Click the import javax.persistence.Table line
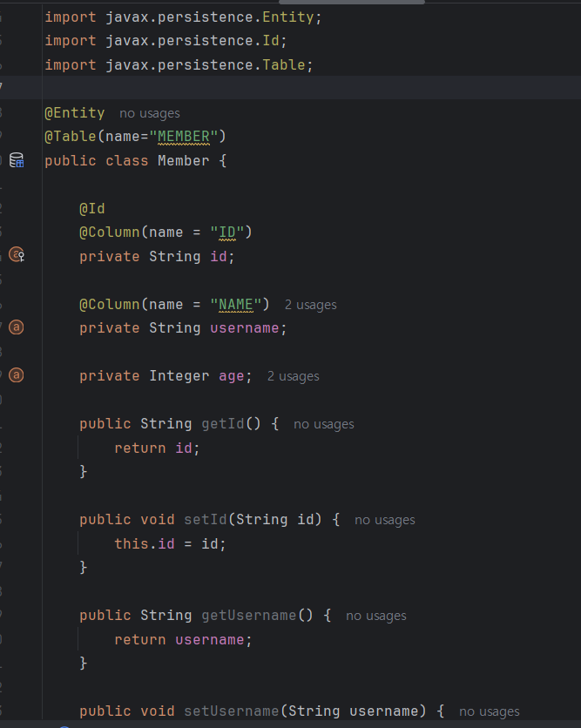The width and height of the screenshot is (581, 728). point(179,65)
